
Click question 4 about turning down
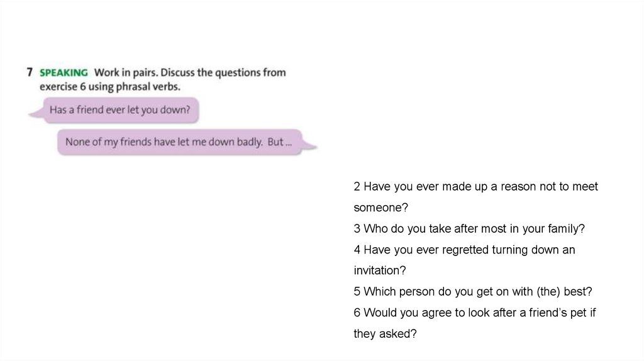(x=464, y=250)
